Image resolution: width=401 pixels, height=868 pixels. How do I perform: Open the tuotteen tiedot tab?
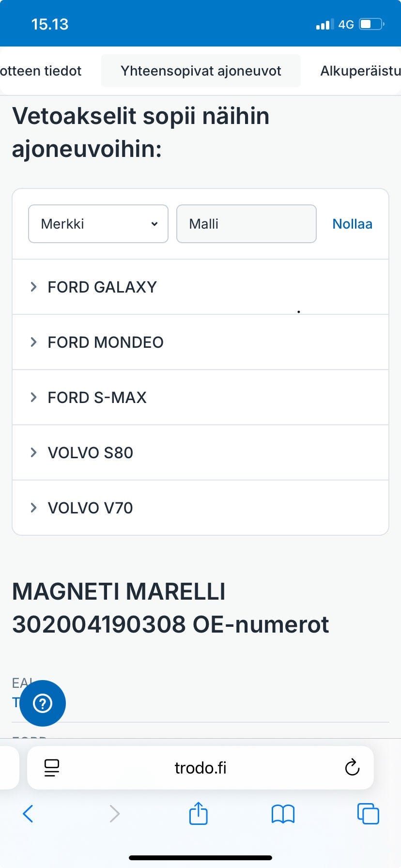pos(41,71)
